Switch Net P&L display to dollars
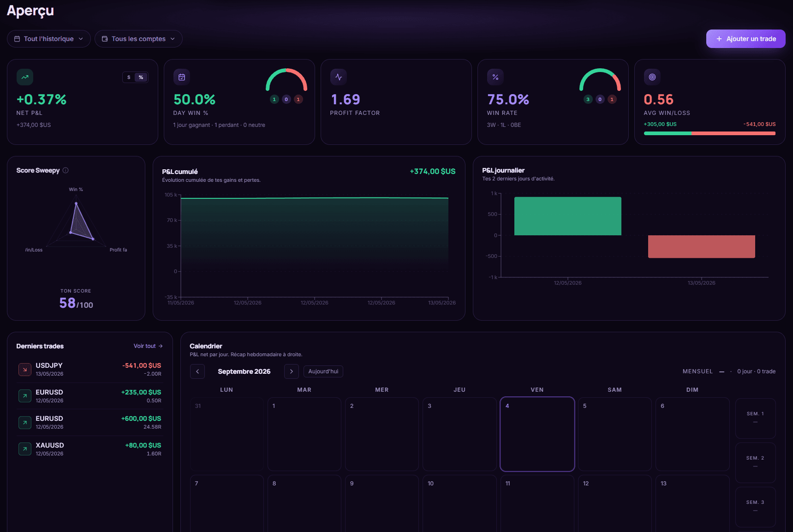 click(x=129, y=77)
